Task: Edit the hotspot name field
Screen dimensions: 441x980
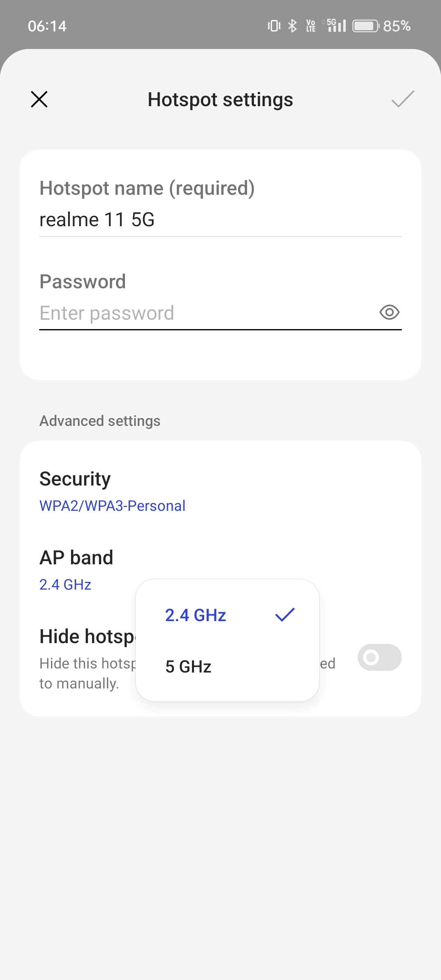Action: (x=220, y=220)
